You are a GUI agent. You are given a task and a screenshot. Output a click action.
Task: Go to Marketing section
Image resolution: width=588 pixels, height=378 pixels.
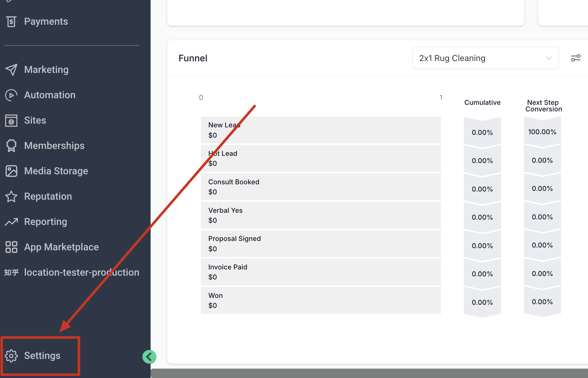pyautogui.click(x=46, y=69)
